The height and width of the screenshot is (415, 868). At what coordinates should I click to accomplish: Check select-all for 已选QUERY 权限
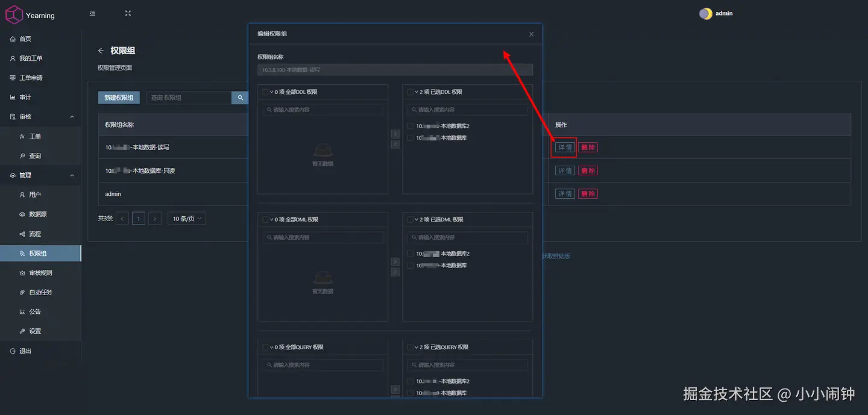click(410, 348)
